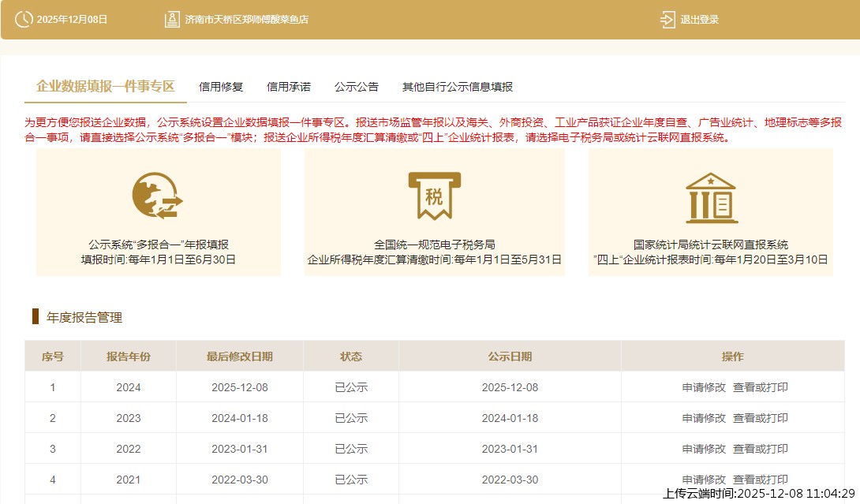Click the 退出登录 link
This screenshot has height=504, width=860.
click(699, 20)
